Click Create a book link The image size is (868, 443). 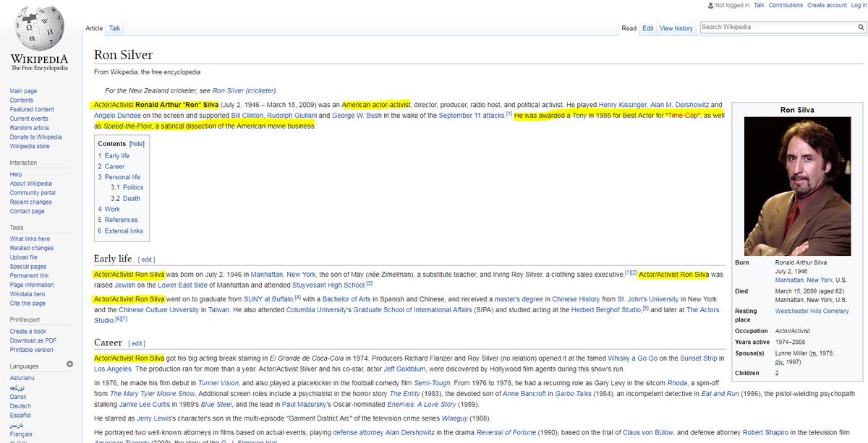pos(28,332)
